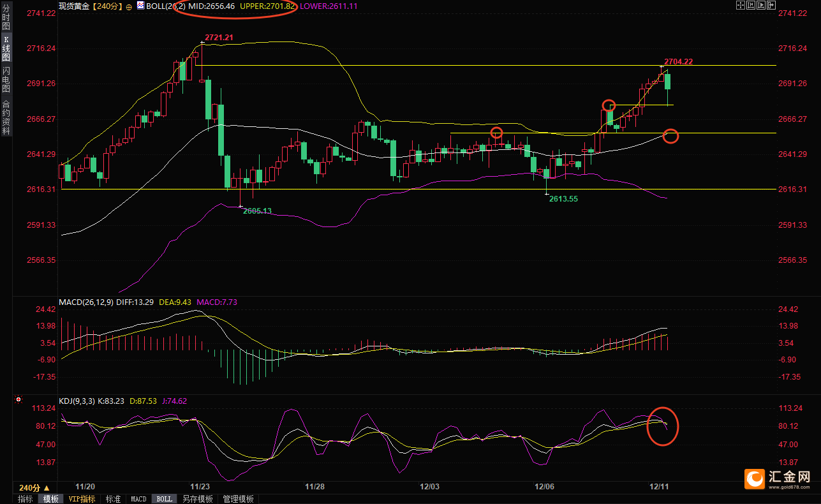Click the 2605.13 low price label
Image resolution: width=821 pixels, height=504 pixels.
coord(258,211)
